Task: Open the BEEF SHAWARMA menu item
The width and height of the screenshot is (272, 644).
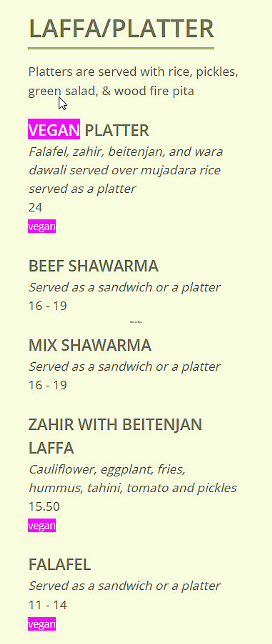Action: click(93, 266)
